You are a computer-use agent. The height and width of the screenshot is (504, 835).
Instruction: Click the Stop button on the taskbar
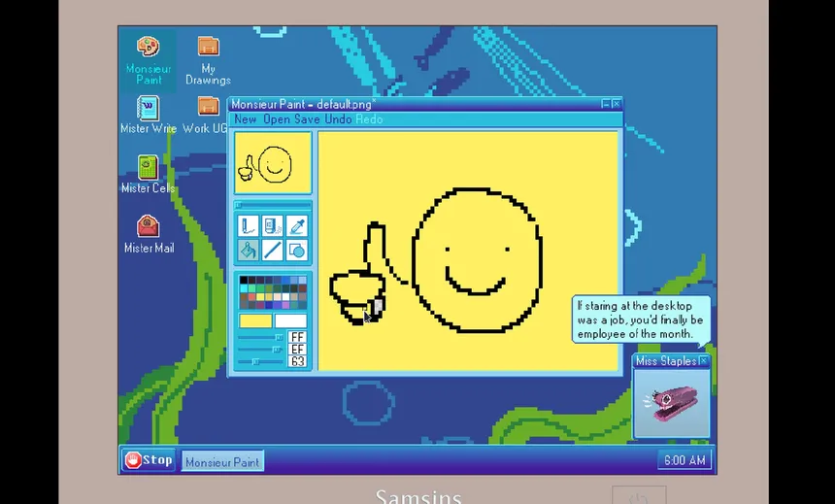(x=149, y=459)
